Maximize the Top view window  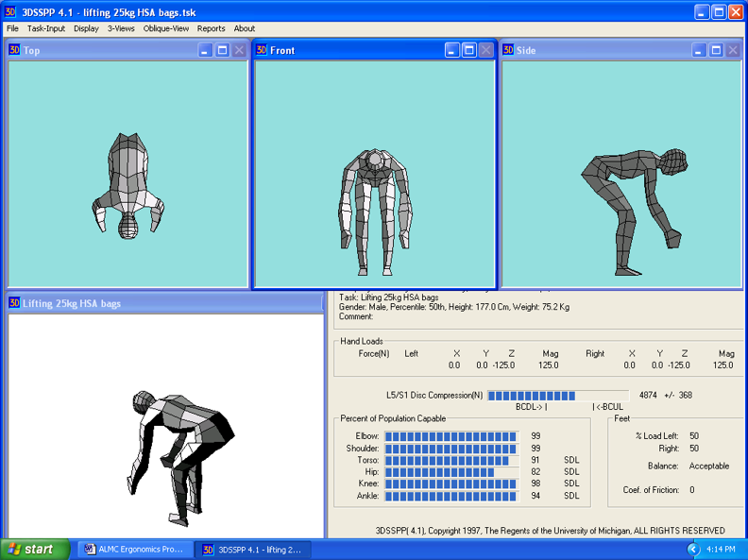(x=222, y=50)
